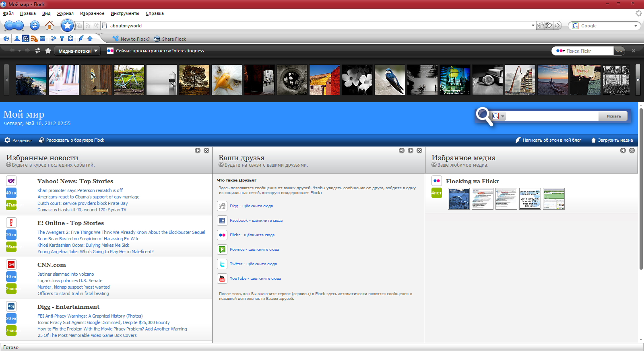644x351 pixels.
Task: Click the Pownce icon in friends list
Action: click(222, 250)
